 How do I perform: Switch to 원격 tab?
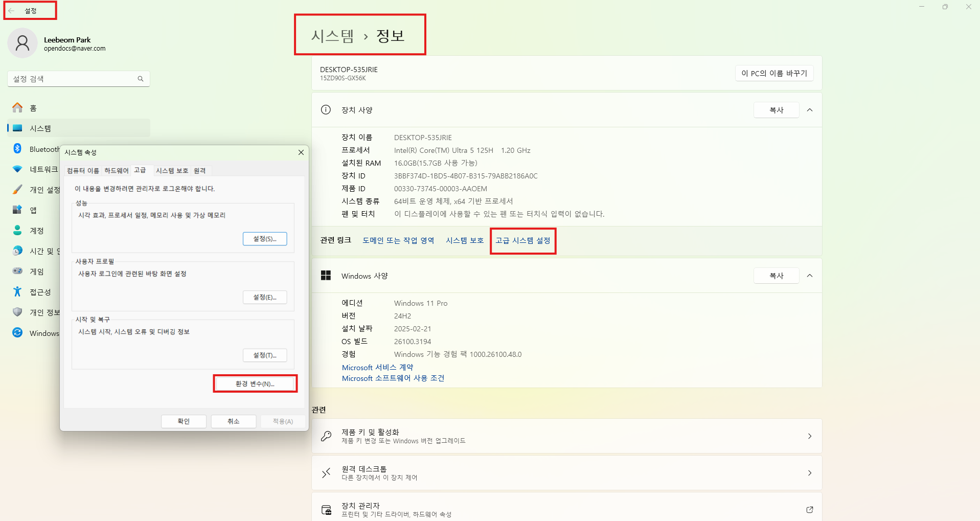[200, 171]
